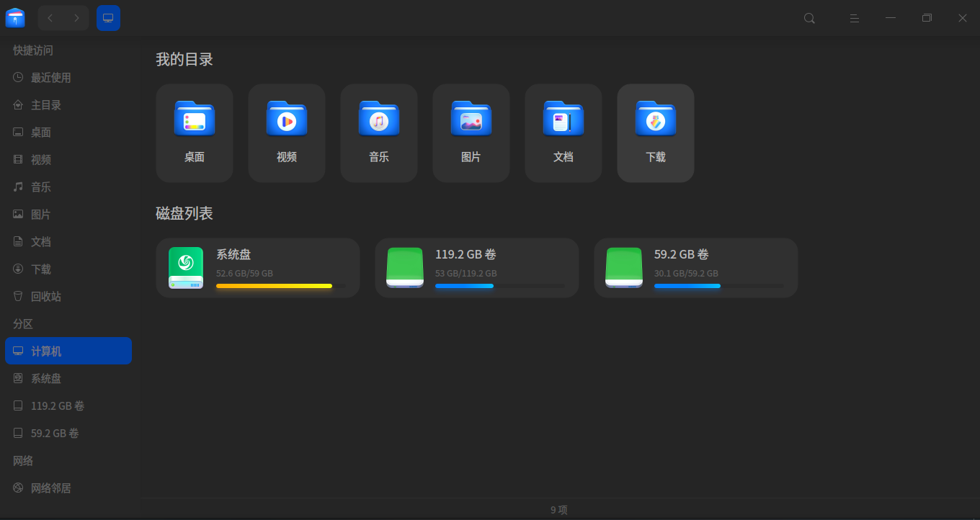Select 系统盘 in the sidebar
This screenshot has width=980, height=520.
pyautogui.click(x=68, y=379)
